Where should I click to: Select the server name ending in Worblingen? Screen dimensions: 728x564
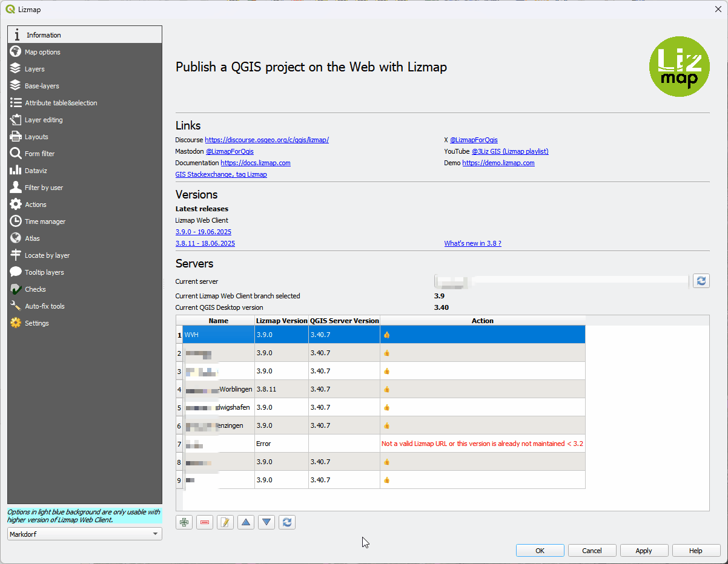pyautogui.click(x=219, y=389)
